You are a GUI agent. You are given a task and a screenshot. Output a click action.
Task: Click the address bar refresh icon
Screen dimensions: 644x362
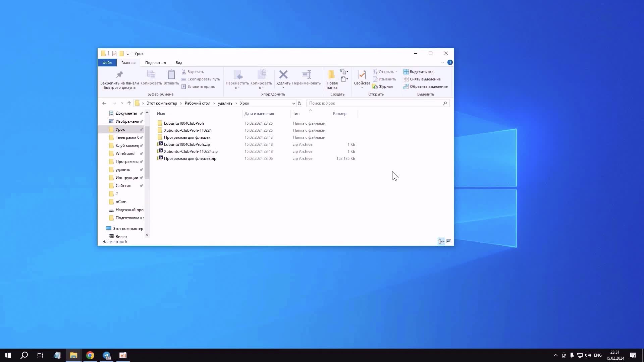[300, 103]
